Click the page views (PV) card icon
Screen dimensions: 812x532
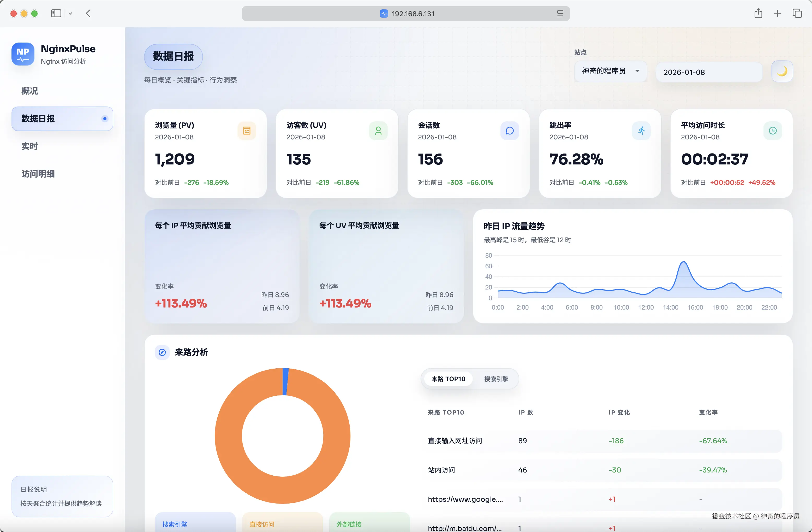point(247,131)
